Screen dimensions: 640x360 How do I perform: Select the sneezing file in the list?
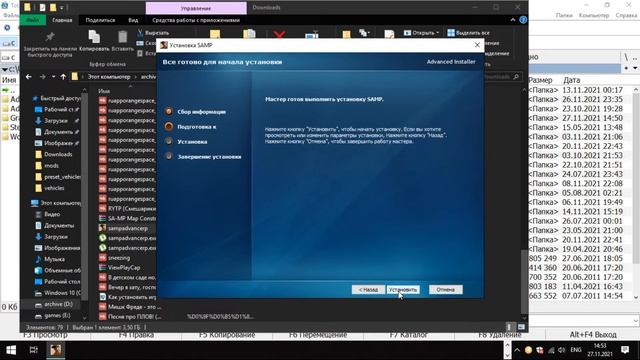(x=115, y=258)
